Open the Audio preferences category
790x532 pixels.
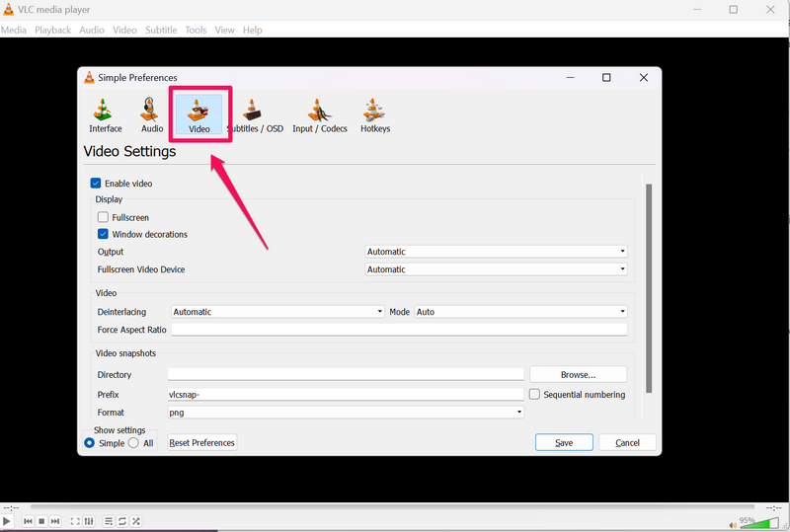[x=152, y=115]
